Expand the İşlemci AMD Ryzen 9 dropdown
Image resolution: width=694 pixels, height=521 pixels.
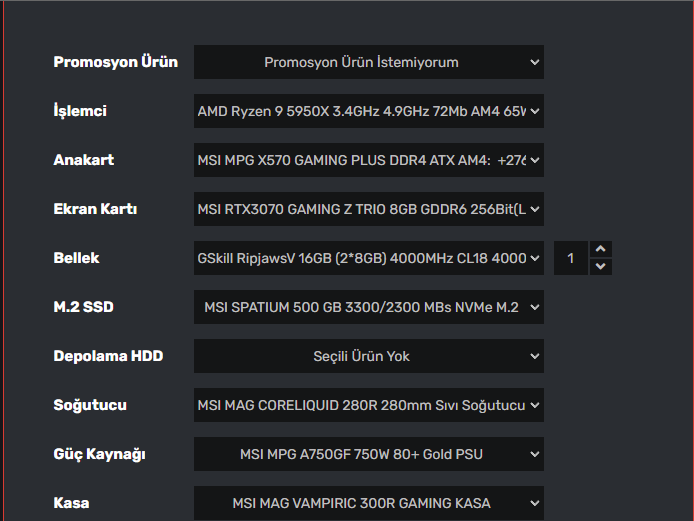(x=368, y=111)
